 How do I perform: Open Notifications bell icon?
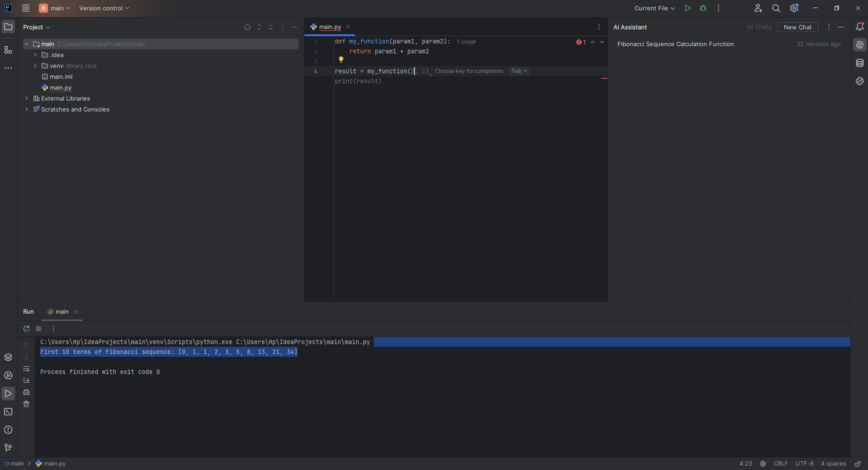coord(860,27)
